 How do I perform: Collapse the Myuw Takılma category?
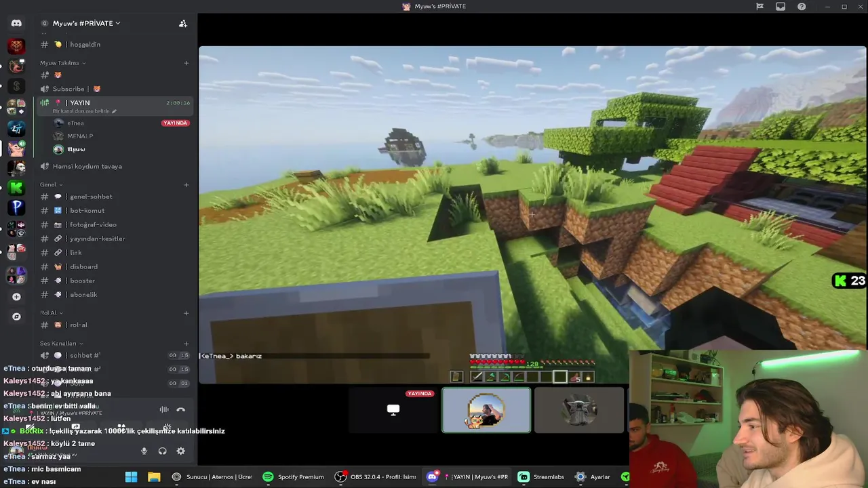pyautogui.click(x=62, y=63)
